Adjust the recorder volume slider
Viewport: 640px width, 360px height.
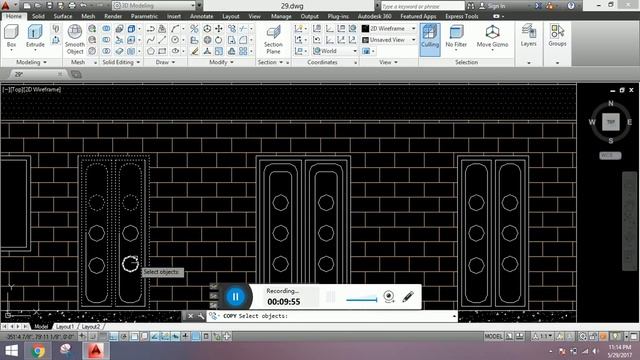pyautogui.click(x=362, y=299)
